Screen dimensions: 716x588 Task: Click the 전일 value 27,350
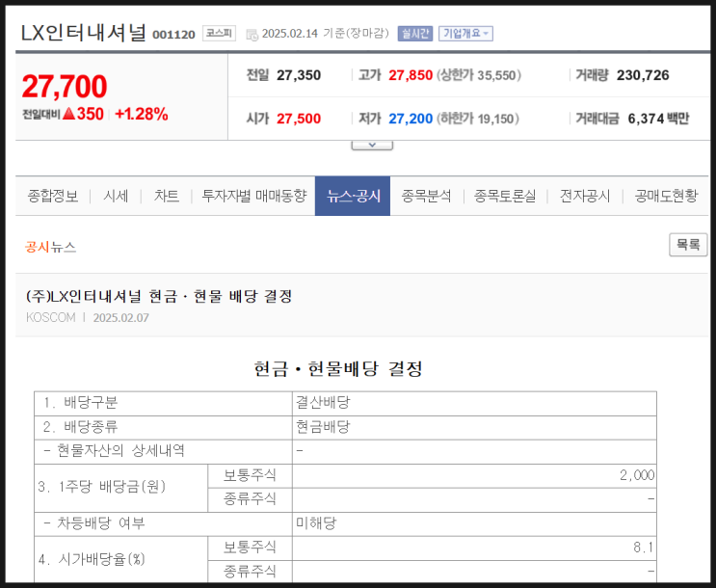(299, 75)
